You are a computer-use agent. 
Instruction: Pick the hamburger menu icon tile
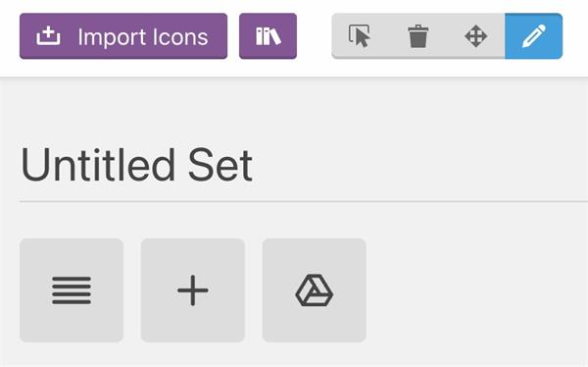[x=72, y=290]
